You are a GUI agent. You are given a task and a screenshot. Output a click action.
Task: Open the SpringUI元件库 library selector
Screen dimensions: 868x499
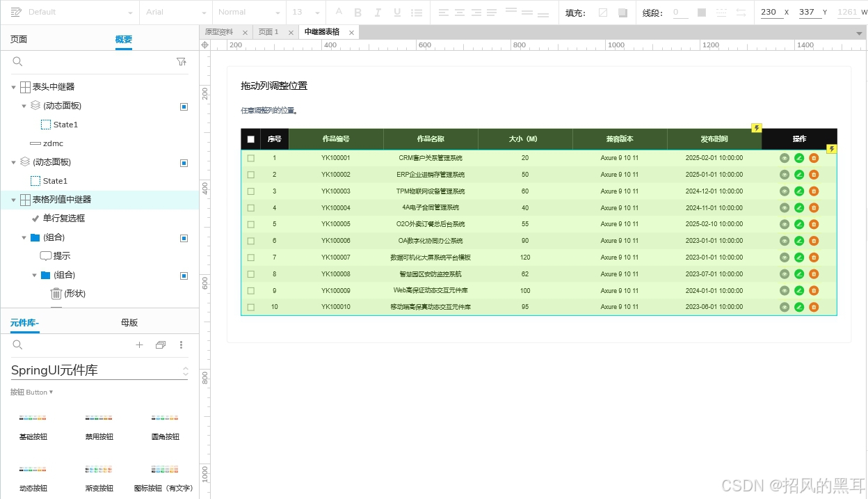pos(99,370)
